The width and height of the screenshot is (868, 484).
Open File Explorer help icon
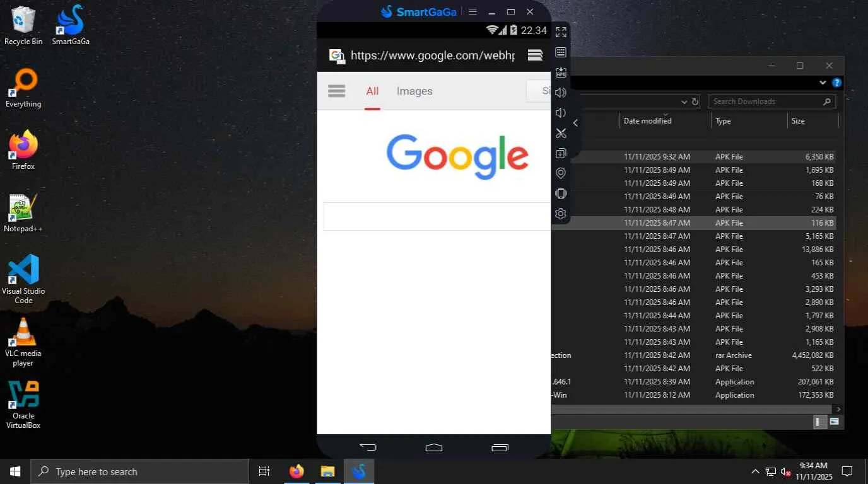[x=836, y=83]
